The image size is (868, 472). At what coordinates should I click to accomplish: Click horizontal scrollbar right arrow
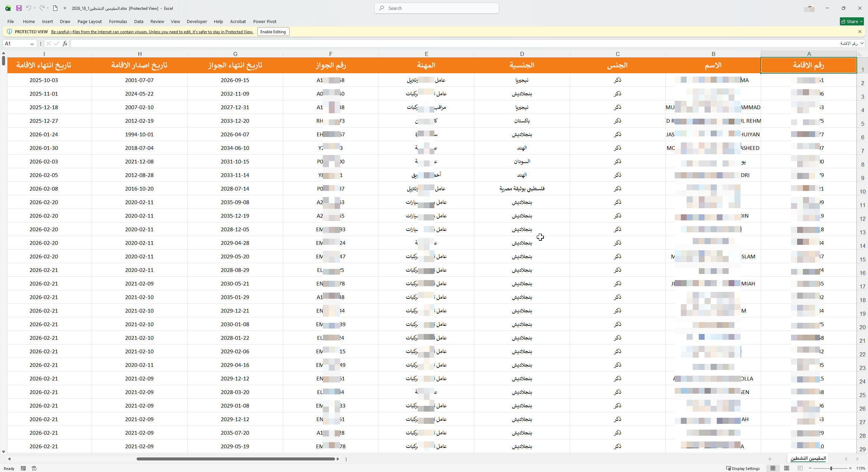(x=338, y=459)
